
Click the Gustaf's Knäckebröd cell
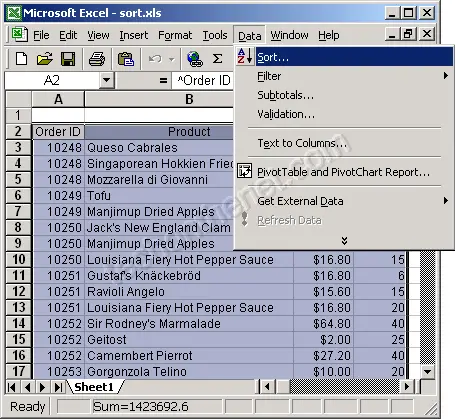click(189, 276)
